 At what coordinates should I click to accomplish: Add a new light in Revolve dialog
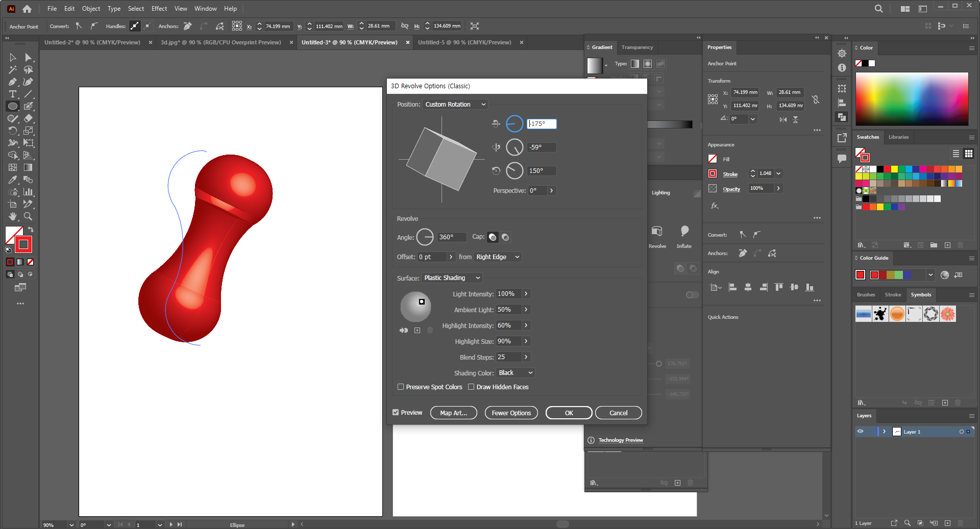coord(417,330)
